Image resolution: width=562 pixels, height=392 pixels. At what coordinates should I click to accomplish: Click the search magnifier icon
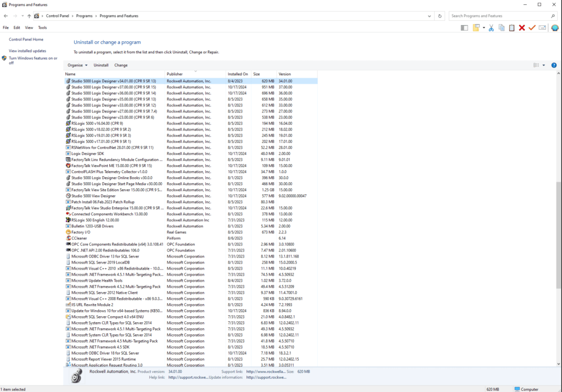tap(553, 16)
